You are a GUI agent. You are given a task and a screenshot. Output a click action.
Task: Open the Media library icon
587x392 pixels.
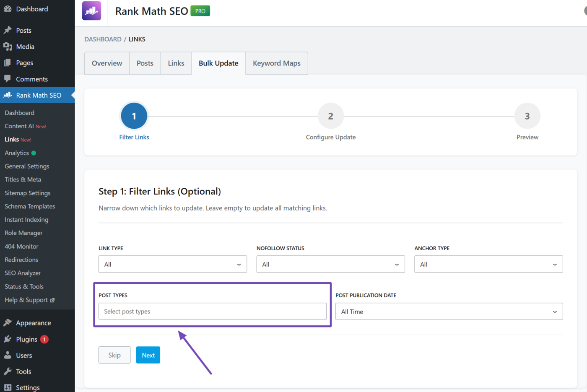(8, 47)
